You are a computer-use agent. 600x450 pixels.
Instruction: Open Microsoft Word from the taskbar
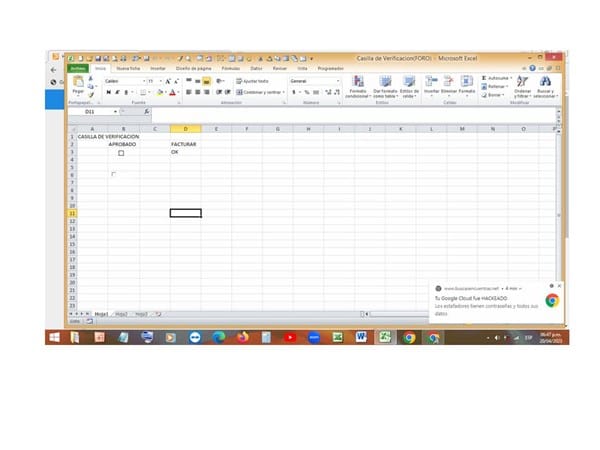362,338
